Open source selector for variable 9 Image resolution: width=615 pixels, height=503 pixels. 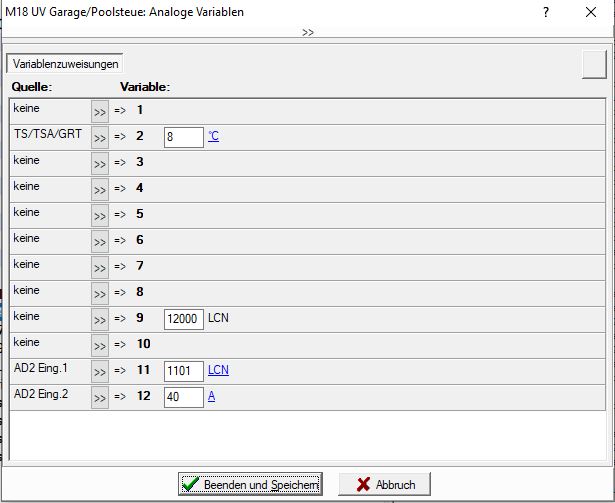tap(99, 319)
